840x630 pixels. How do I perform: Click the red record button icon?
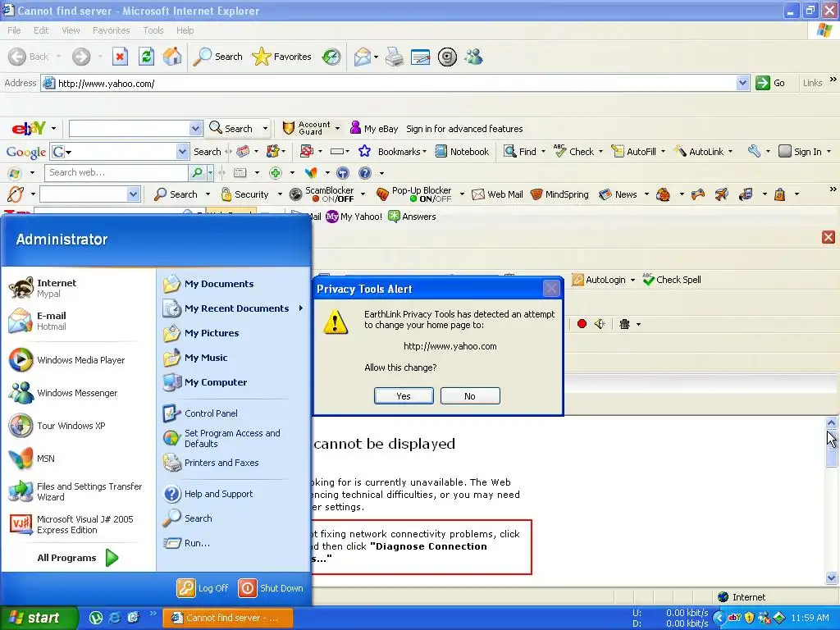coord(582,323)
